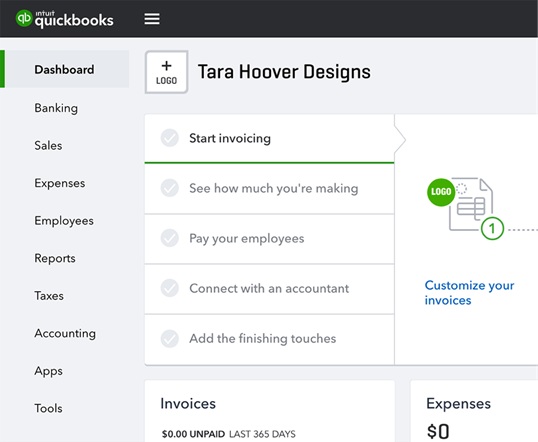Add a company logo via plus icon
The width and height of the screenshot is (538, 442).
[x=166, y=72]
